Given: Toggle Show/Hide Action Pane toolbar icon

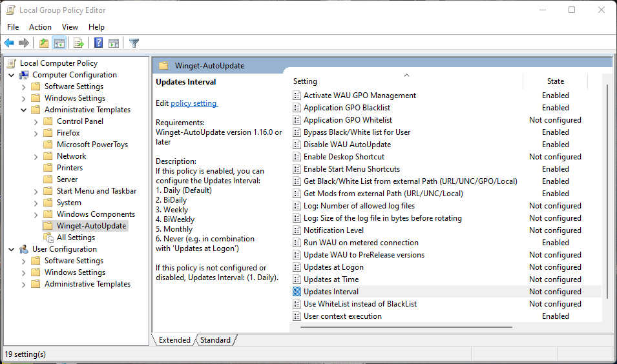Looking at the screenshot, I should coord(114,43).
